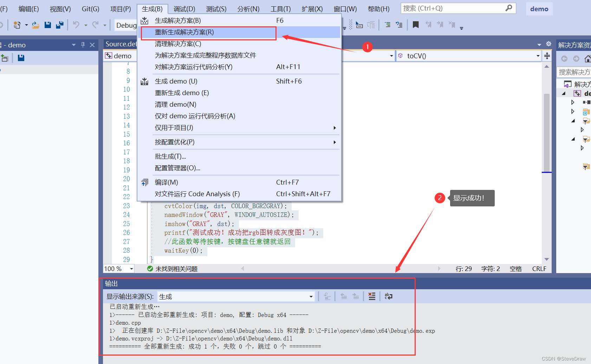Image resolution: width=591 pixels, height=364 pixels.
Task: Click the Save All icon
Action: [x=60, y=25]
